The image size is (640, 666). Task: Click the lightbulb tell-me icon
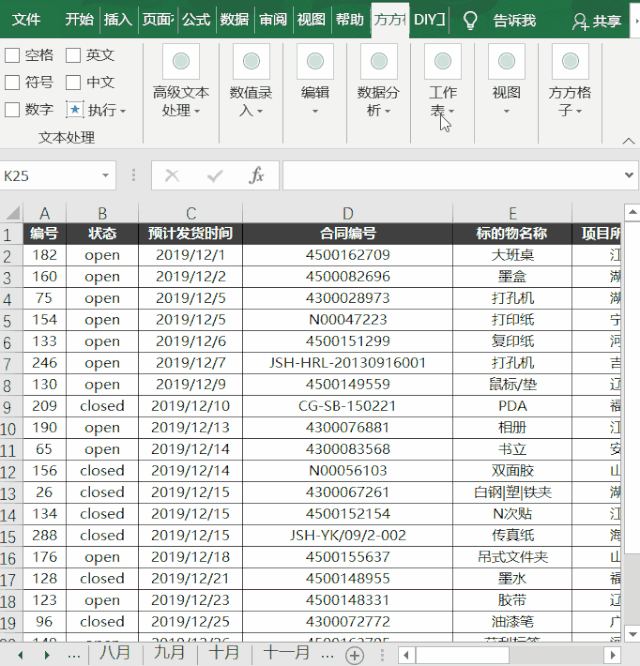click(470, 20)
